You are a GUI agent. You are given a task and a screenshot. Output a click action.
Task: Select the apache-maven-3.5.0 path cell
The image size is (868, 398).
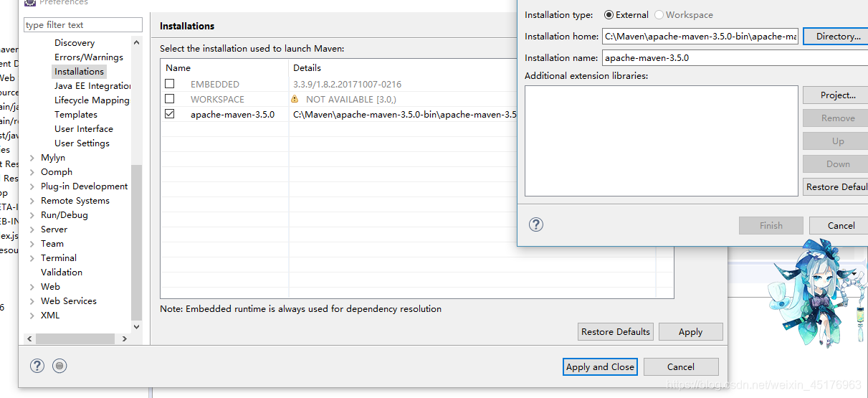coord(404,115)
